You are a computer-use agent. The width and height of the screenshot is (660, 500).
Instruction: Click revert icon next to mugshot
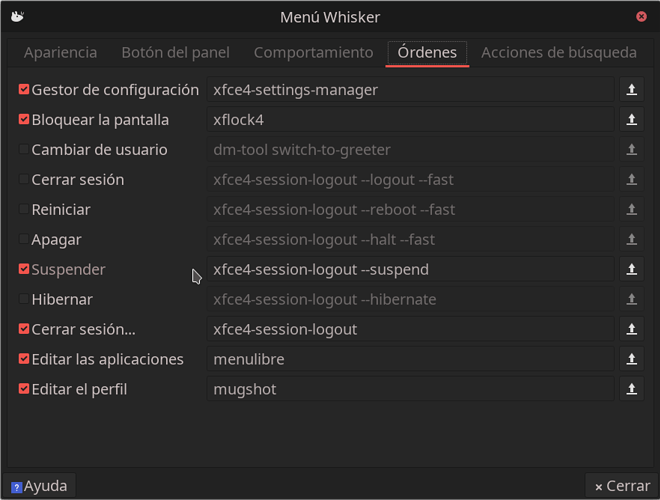(x=631, y=389)
